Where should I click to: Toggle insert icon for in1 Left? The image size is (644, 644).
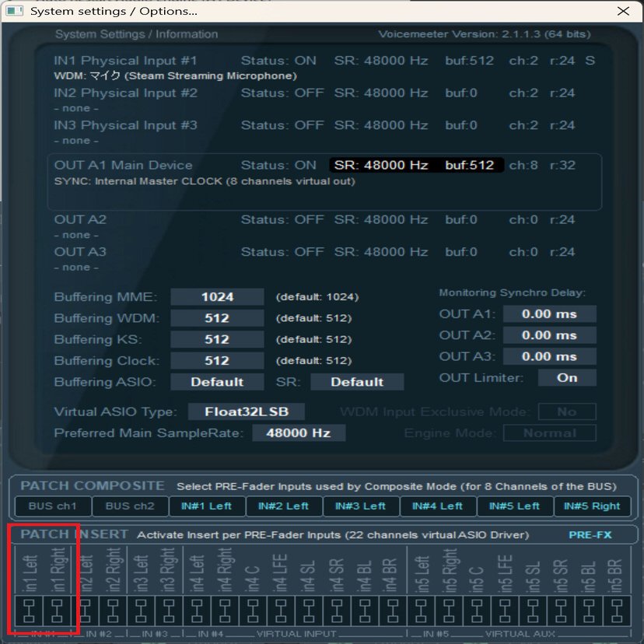[29, 611]
